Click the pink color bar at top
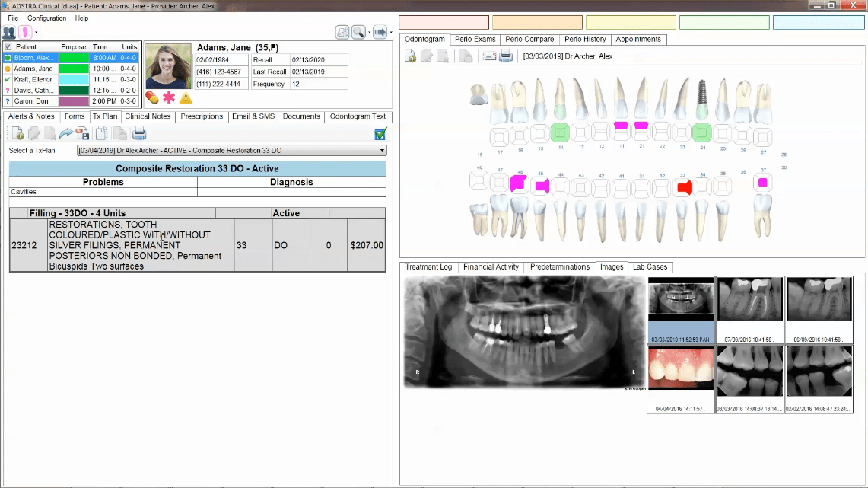Screen dimensions: 868x488 (444, 22)
